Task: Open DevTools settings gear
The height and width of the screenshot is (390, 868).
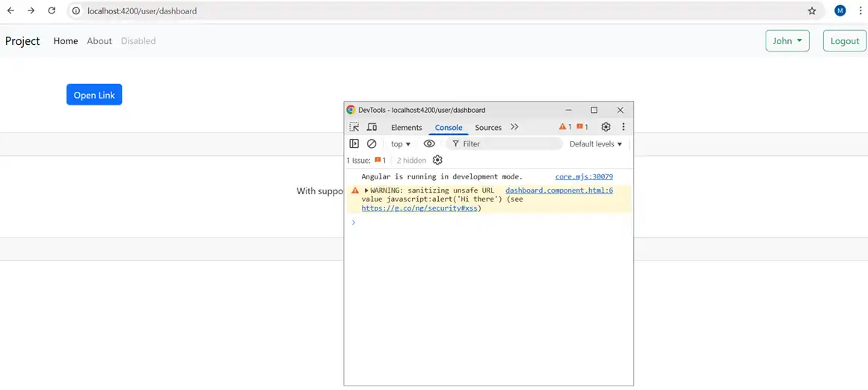Action: pos(606,127)
